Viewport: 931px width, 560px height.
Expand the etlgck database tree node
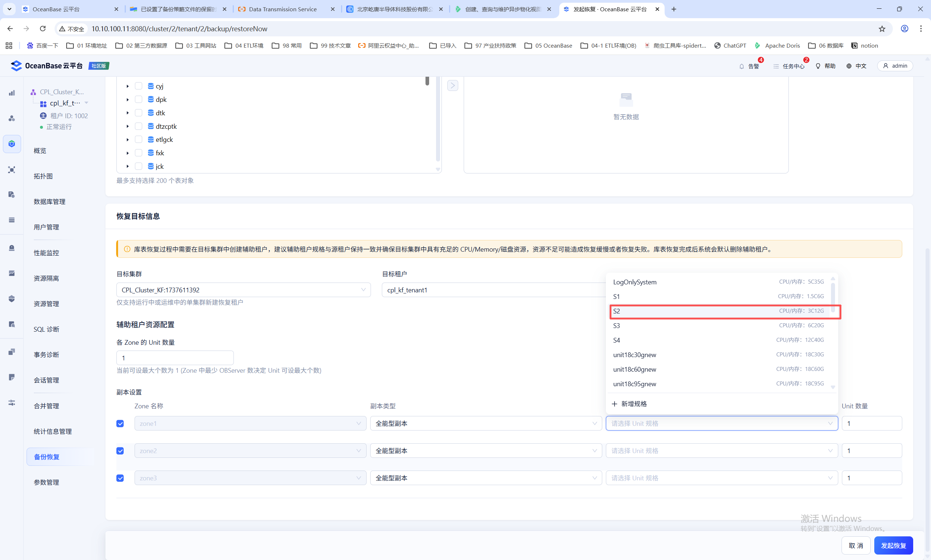128,140
